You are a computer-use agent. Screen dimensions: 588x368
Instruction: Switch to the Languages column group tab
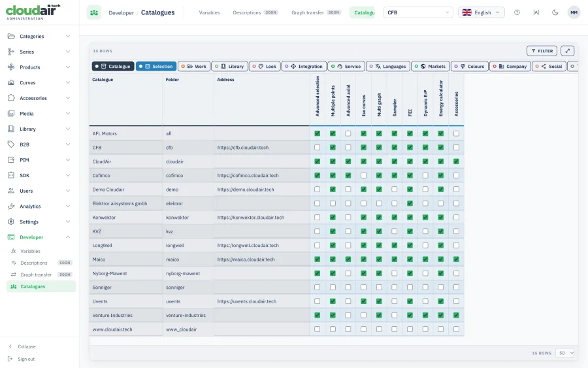point(387,66)
